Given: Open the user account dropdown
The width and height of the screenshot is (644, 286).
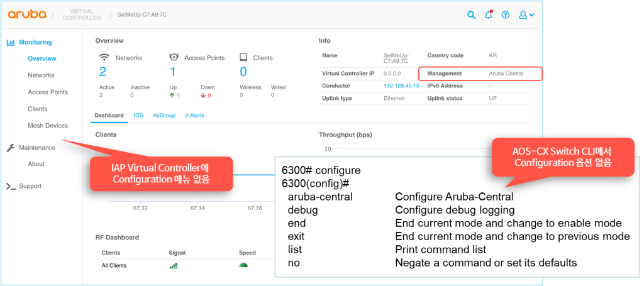Looking at the screenshot, I should pyautogui.click(x=526, y=15).
